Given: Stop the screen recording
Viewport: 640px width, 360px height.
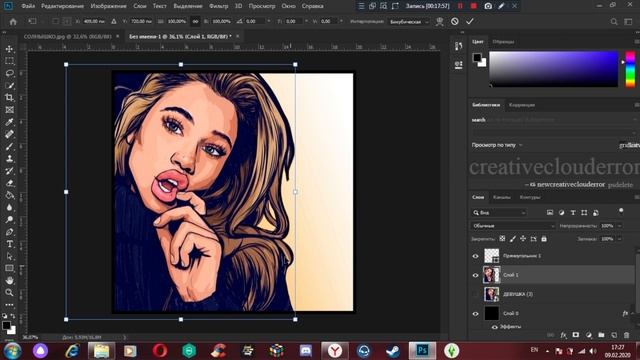Looking at the screenshot, I should point(473,6).
